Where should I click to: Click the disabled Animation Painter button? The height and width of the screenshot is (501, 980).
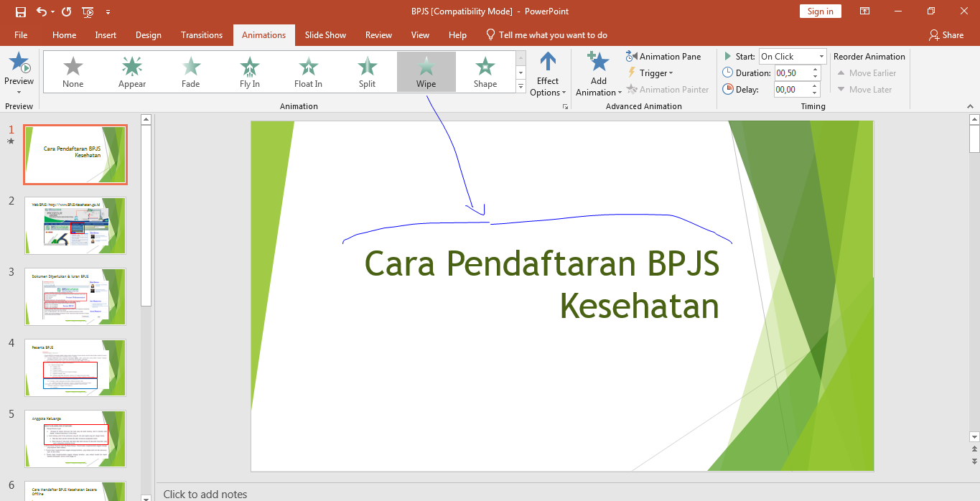668,90
